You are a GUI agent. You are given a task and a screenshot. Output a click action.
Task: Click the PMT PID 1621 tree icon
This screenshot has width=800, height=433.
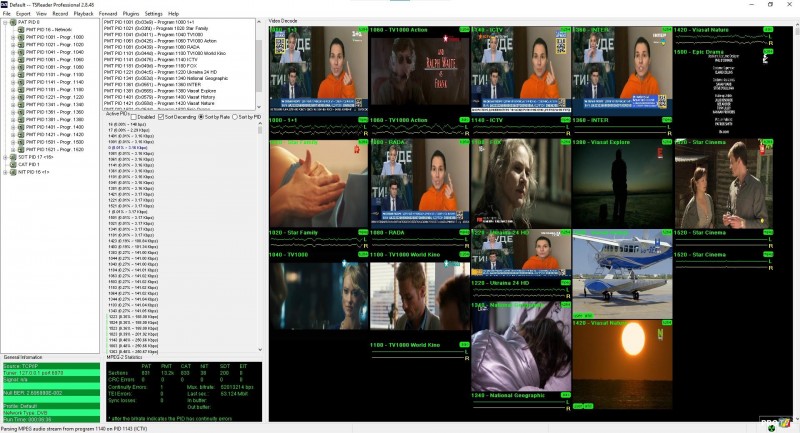20,148
